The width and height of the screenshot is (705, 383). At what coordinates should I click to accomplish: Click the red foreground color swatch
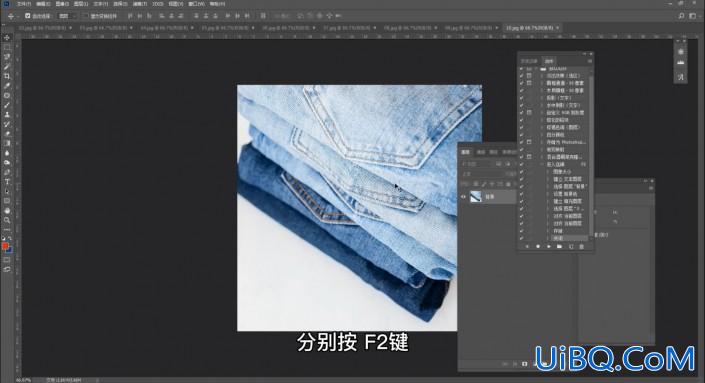(5, 246)
